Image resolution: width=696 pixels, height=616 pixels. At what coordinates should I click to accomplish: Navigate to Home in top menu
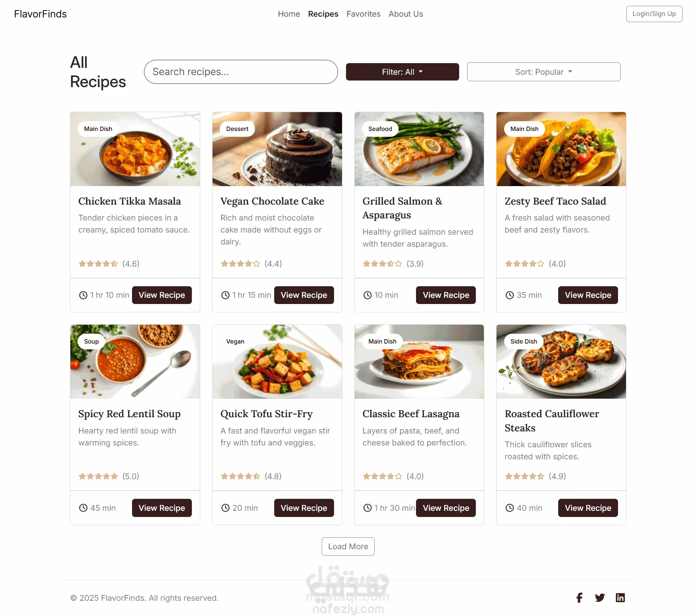click(289, 14)
